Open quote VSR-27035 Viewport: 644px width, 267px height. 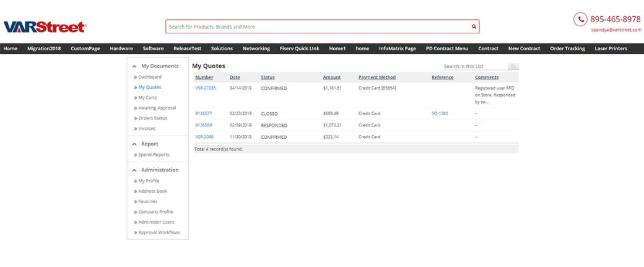tap(204, 88)
